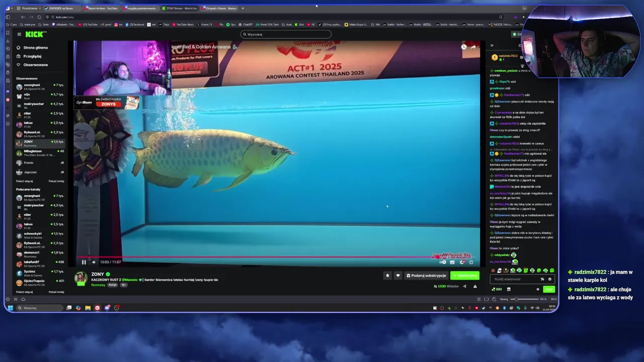Follow ZONY with the heart button
Viewport: 644px width, 362px height.
[398, 276]
